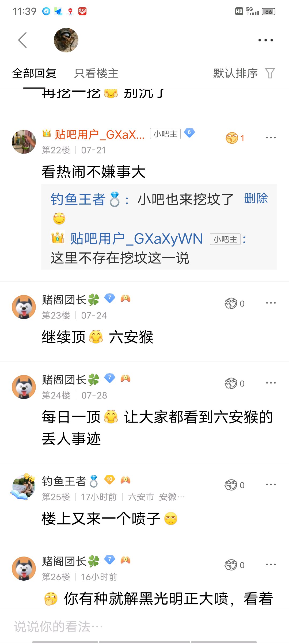The image size is (289, 644).
Task: Click 删除 on the nested comment
Action: 256,198
